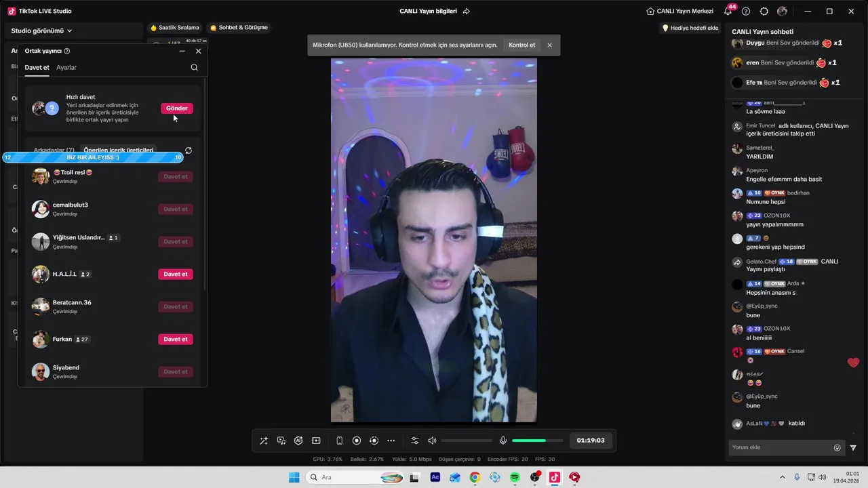Click Hediye hedefi ekle button
Viewport: 868px width, 488px height.
pos(690,28)
